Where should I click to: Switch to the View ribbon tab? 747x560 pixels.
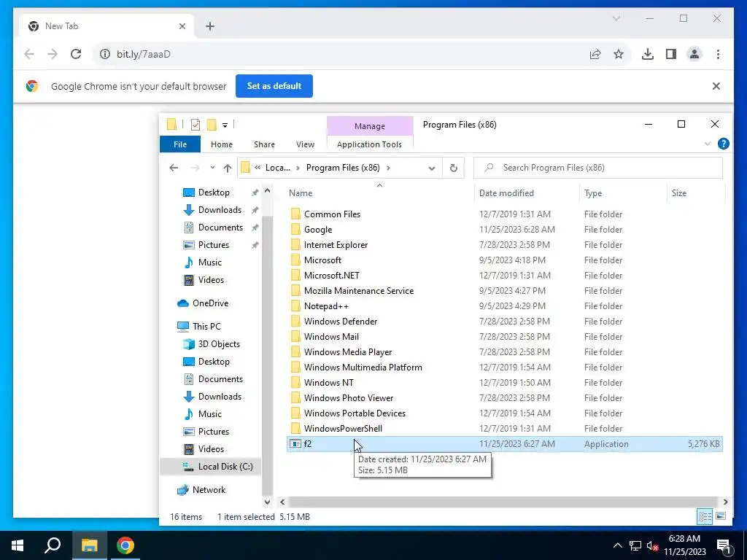coord(305,144)
